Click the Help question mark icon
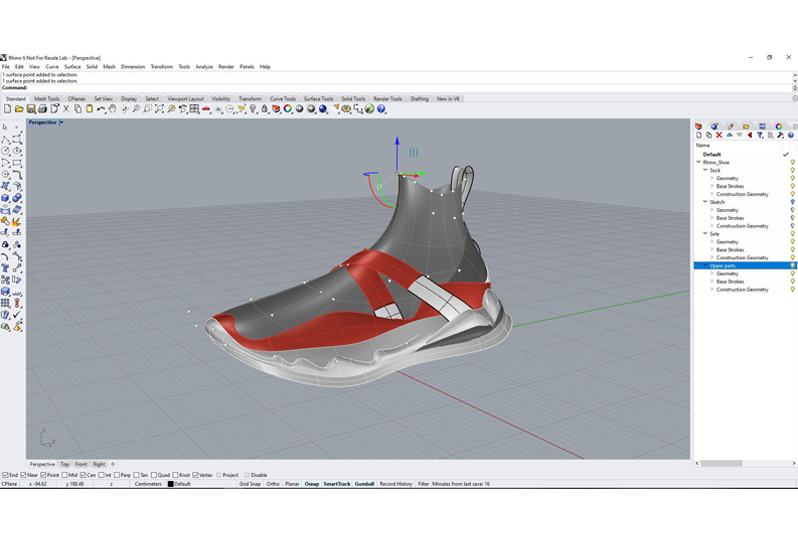Image resolution: width=798 pixels, height=541 pixels. (383, 109)
